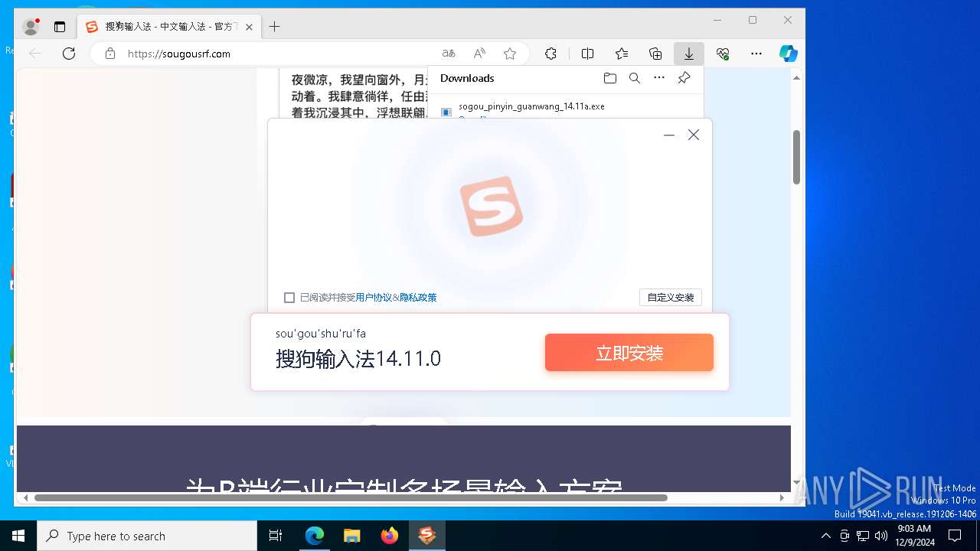
Task: Open the Windows Start menu
Action: [18, 536]
